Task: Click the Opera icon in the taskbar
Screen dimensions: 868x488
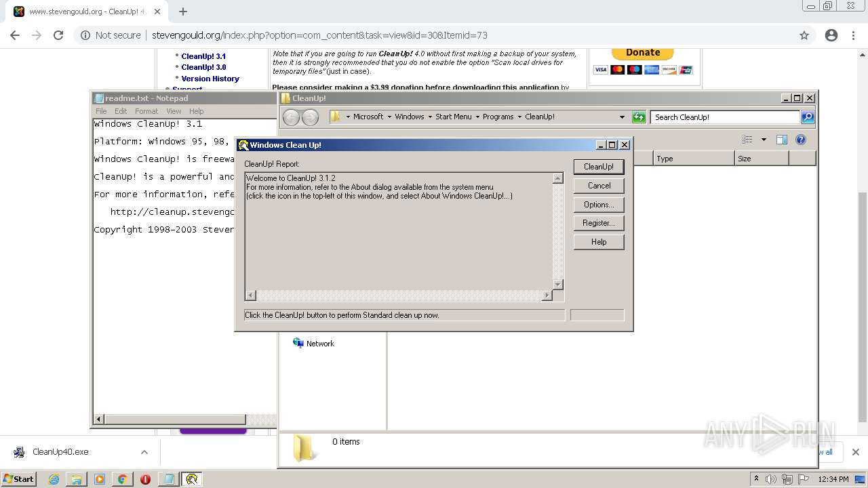Action: point(145,479)
